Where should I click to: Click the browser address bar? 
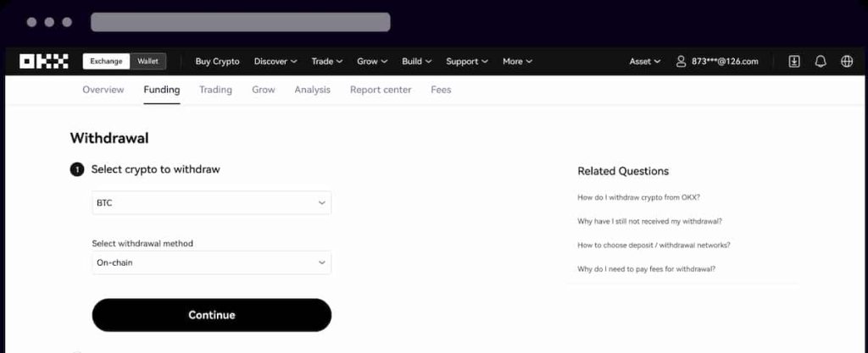coord(240,22)
